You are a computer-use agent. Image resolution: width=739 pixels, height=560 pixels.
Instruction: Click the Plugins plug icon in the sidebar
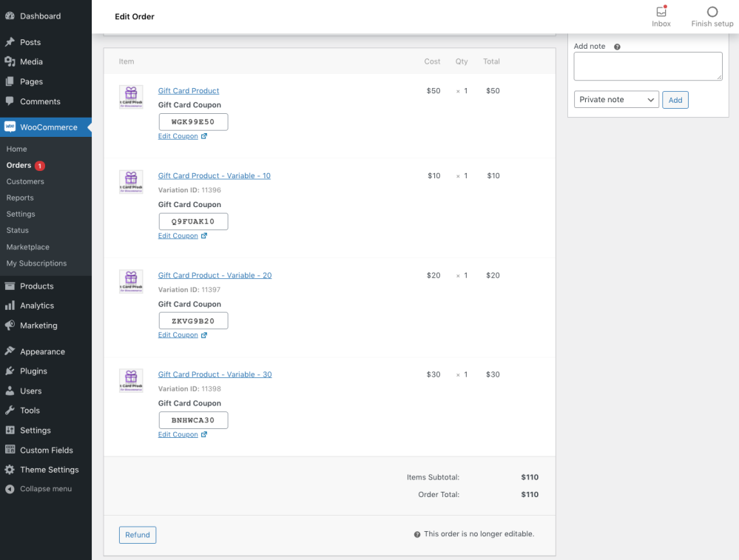tap(10, 371)
